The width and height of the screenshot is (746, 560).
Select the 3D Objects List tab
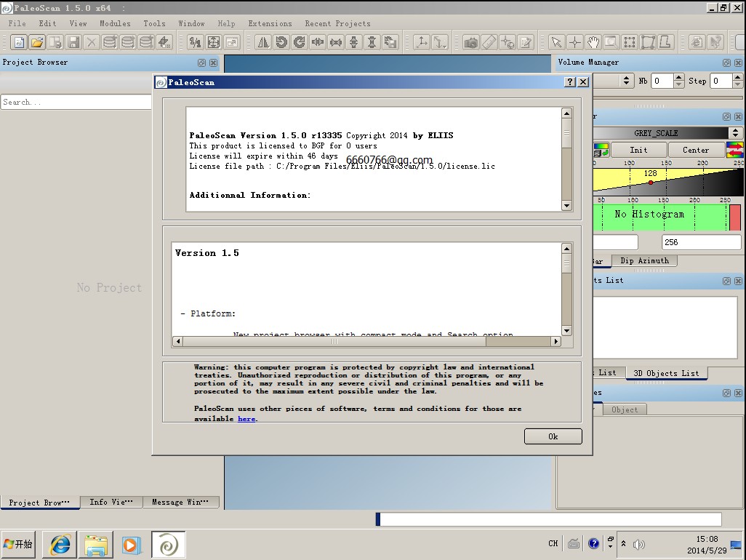point(667,373)
